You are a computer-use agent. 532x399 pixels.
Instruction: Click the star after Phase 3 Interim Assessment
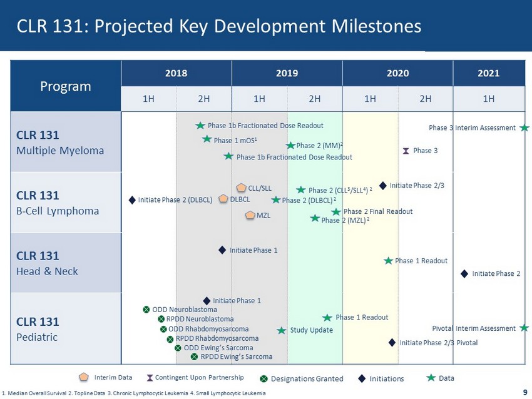pyautogui.click(x=524, y=128)
